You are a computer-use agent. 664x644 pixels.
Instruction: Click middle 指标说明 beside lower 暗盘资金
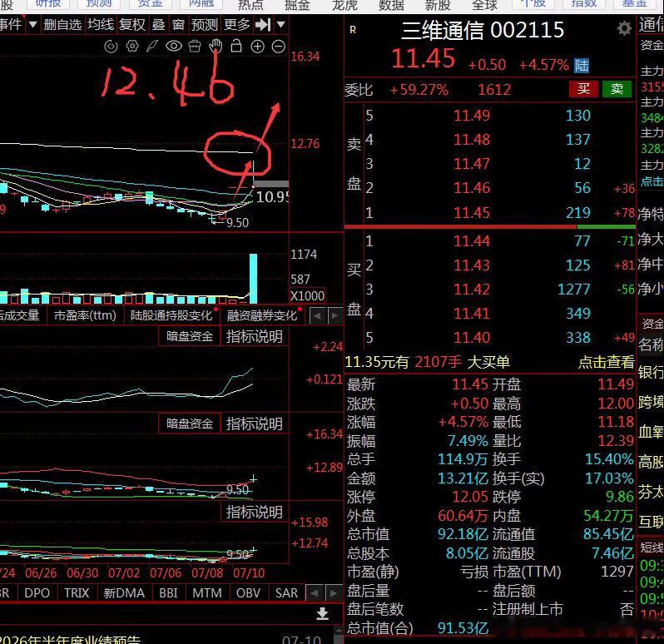tap(254, 424)
